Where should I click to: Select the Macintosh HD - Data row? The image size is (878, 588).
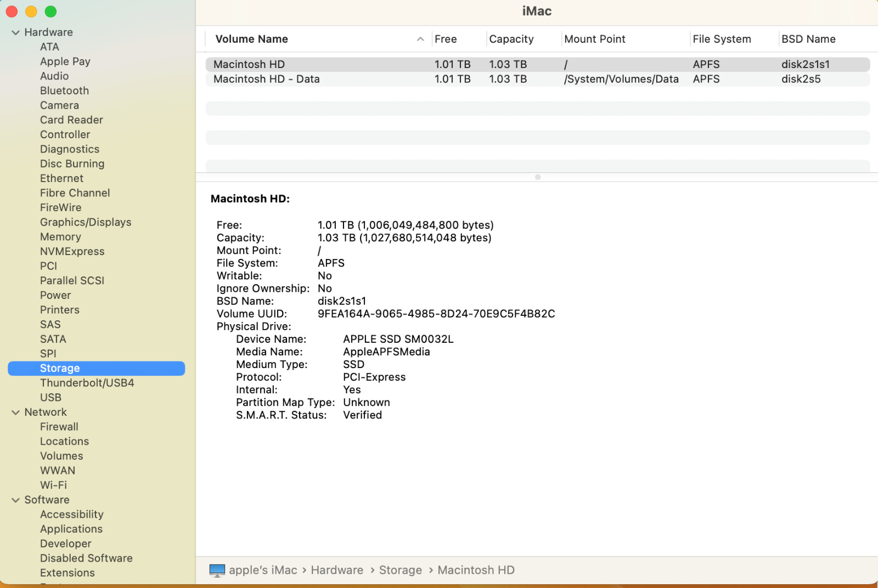click(x=538, y=79)
